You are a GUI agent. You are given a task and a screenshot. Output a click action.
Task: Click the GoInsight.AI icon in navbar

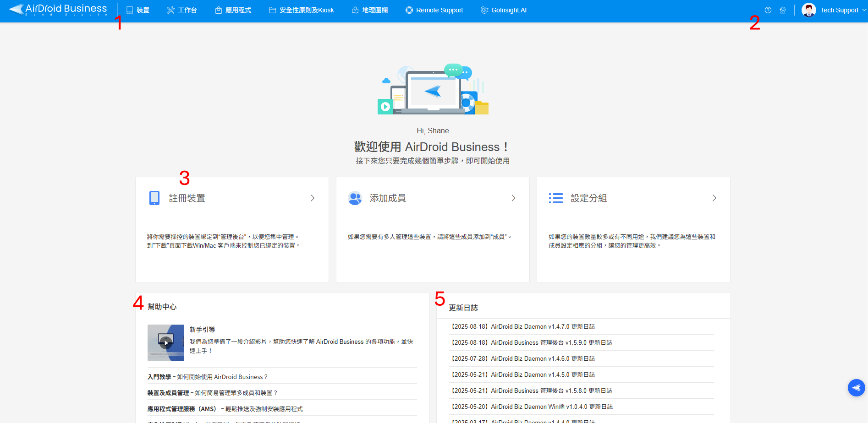[484, 10]
